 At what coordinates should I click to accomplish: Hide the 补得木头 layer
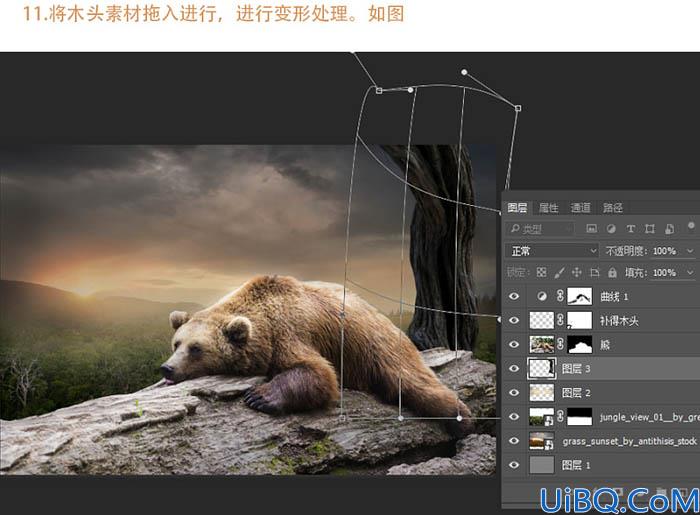pos(514,320)
